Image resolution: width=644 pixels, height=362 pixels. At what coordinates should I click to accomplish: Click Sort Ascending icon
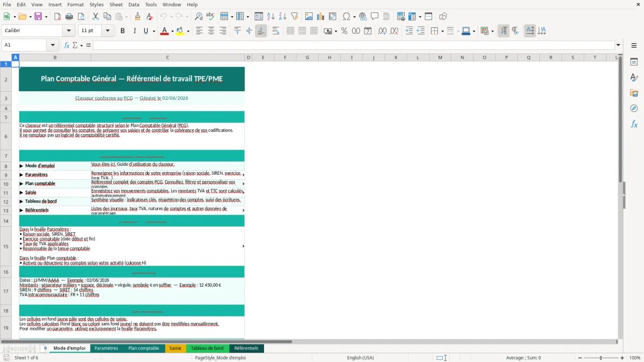pyautogui.click(x=270, y=17)
